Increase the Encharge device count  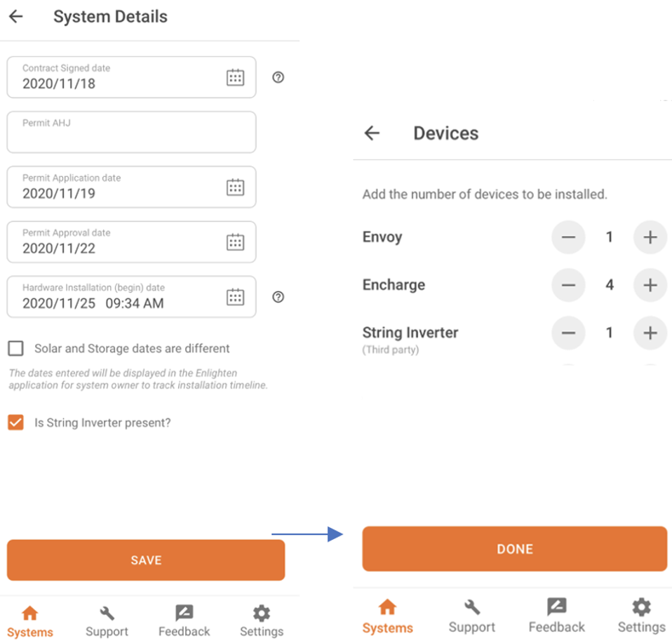pos(650,285)
